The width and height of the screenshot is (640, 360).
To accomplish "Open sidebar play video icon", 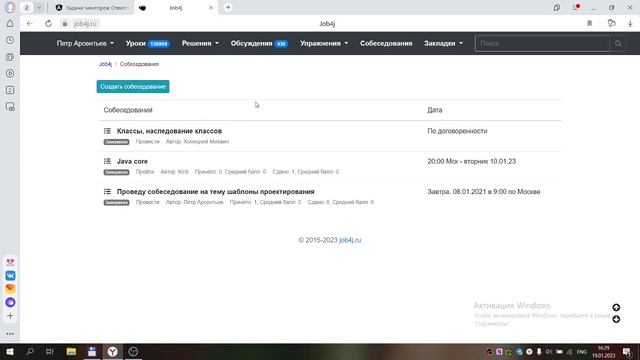I will (10, 73).
